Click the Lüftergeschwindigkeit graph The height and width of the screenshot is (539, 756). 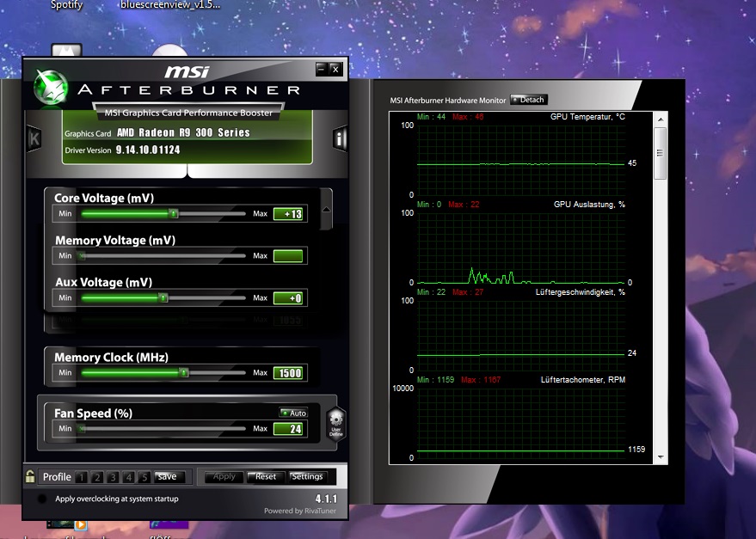520,336
